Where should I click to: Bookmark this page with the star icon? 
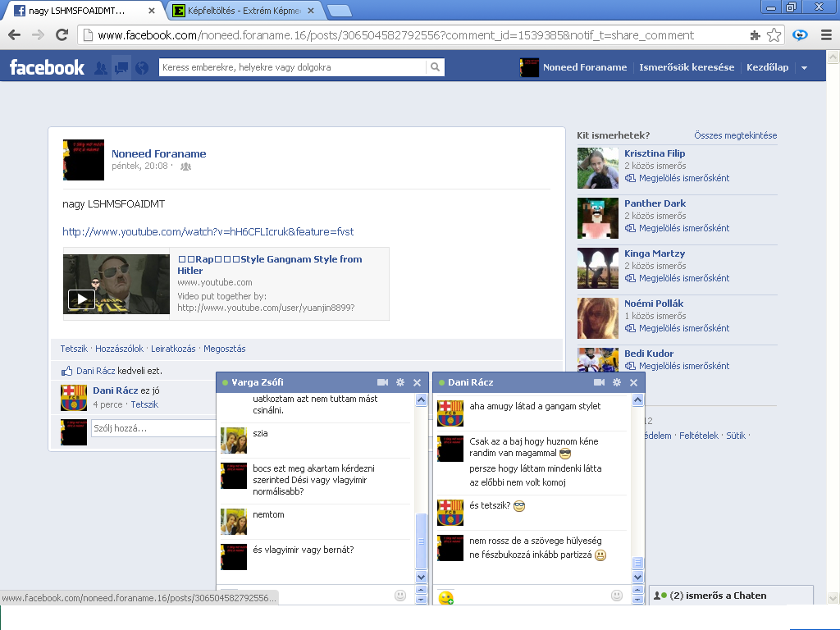774,35
